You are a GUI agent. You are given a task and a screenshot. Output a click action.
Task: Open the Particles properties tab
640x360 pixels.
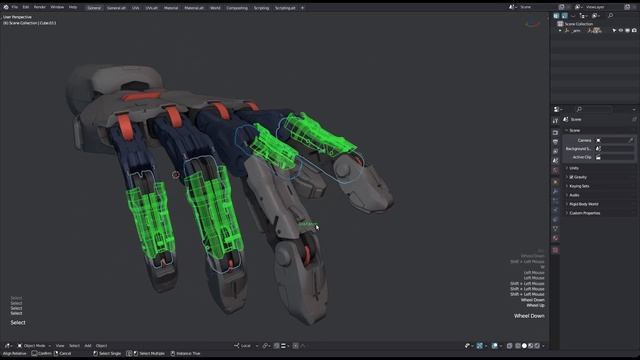(556, 200)
